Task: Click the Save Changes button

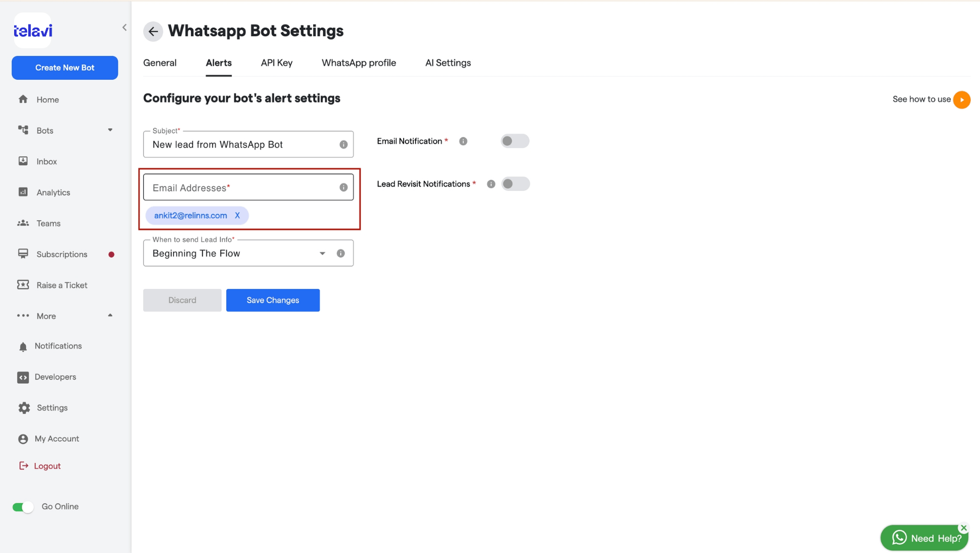Action: [x=273, y=300]
